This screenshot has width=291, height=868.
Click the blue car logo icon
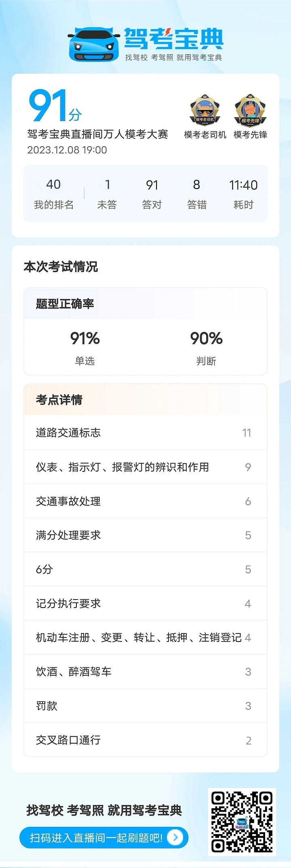(x=94, y=44)
